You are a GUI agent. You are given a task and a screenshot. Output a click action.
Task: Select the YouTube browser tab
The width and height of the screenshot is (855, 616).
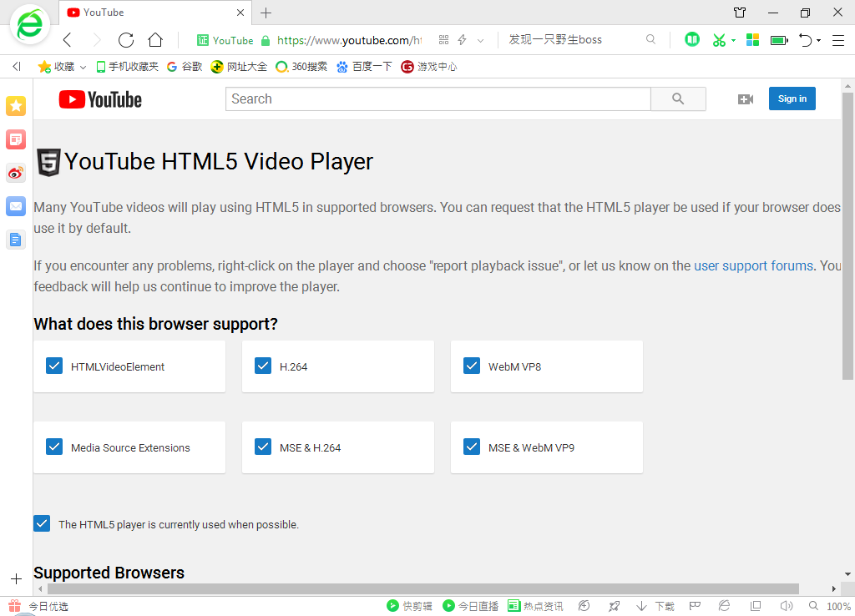coord(125,13)
